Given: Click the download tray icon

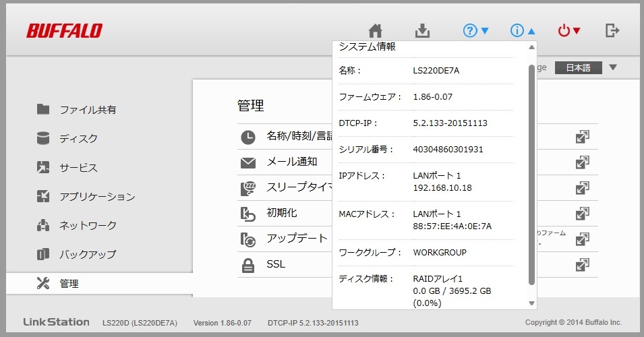Looking at the screenshot, I should coord(421,31).
